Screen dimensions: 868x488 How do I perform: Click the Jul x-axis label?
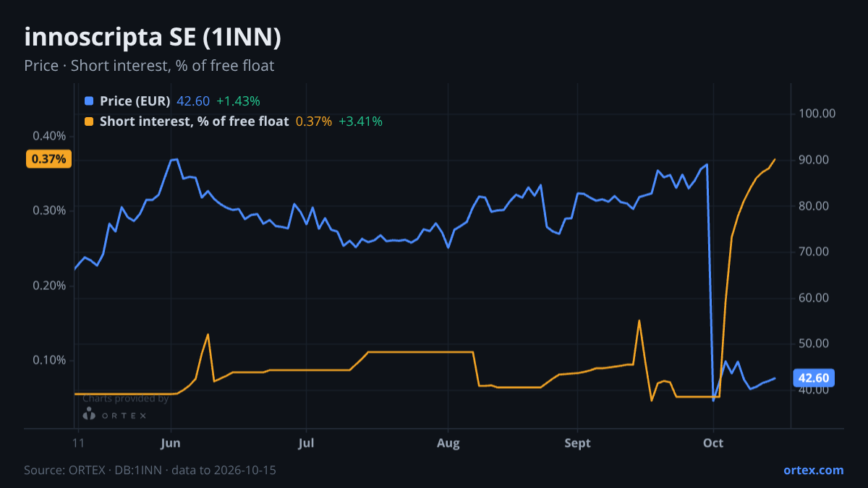click(306, 443)
